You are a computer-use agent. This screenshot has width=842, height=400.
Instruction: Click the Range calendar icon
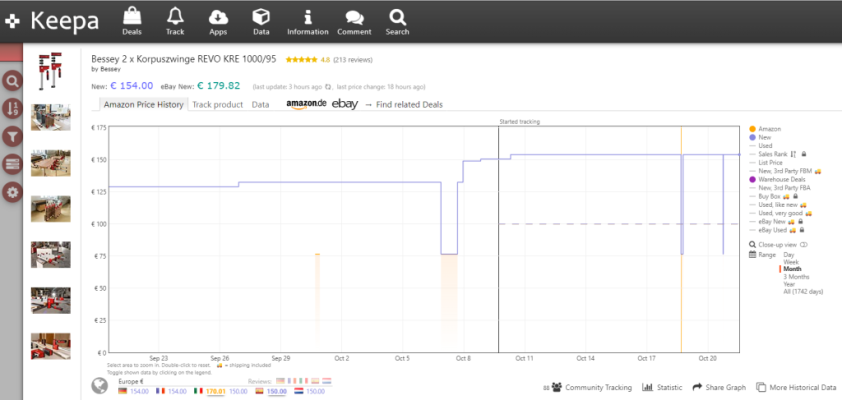(752, 254)
